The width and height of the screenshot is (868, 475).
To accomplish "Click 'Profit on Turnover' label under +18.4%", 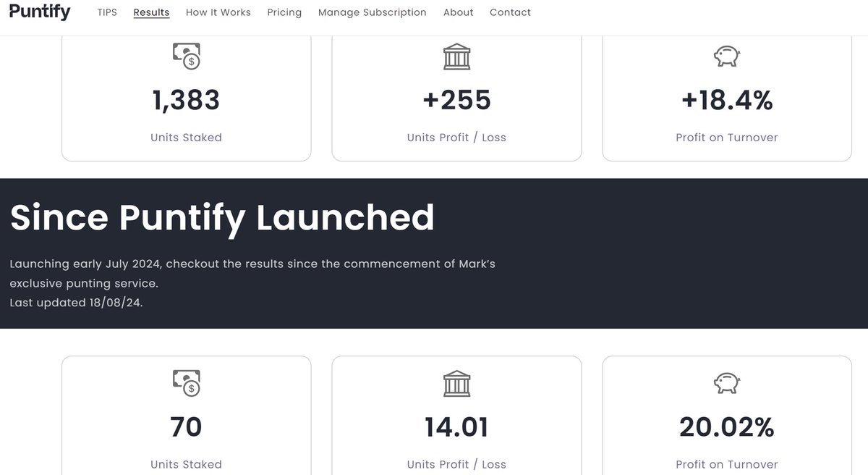I will (x=727, y=138).
